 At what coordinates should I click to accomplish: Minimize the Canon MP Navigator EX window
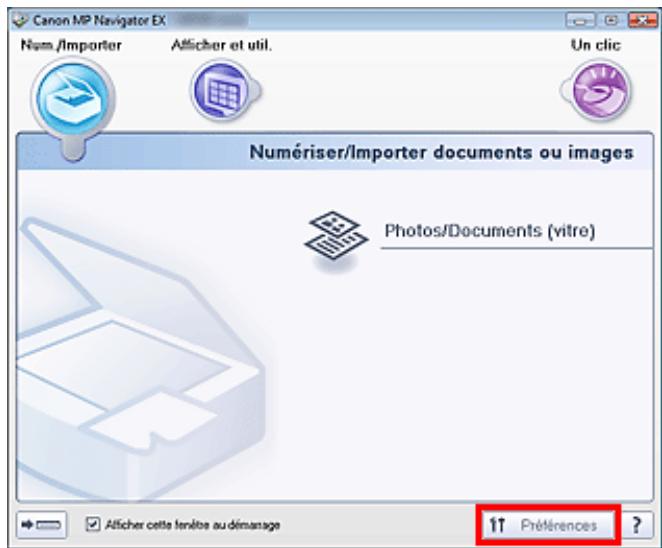(x=580, y=20)
